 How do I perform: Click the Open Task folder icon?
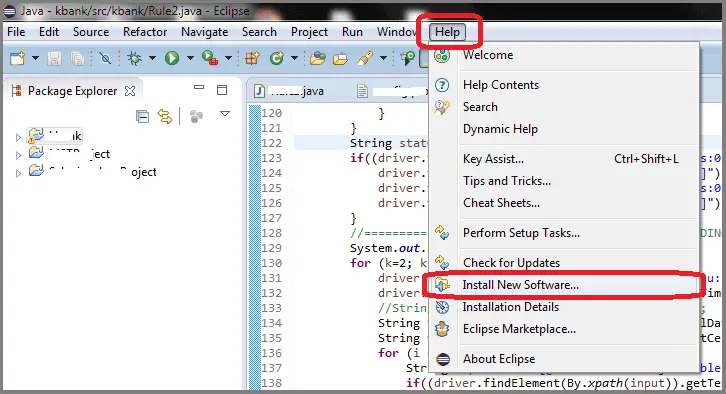tap(340, 58)
